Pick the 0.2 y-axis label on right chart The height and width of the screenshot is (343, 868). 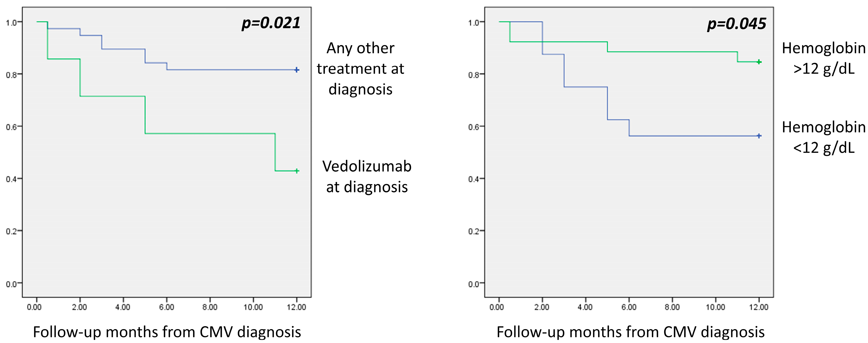[x=473, y=232]
